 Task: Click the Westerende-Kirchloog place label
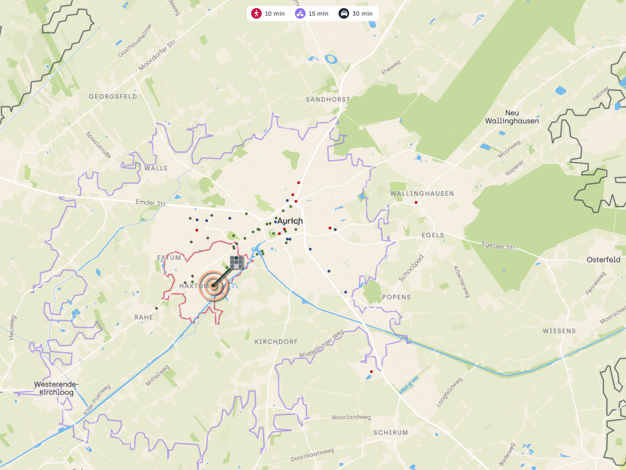tap(56, 388)
